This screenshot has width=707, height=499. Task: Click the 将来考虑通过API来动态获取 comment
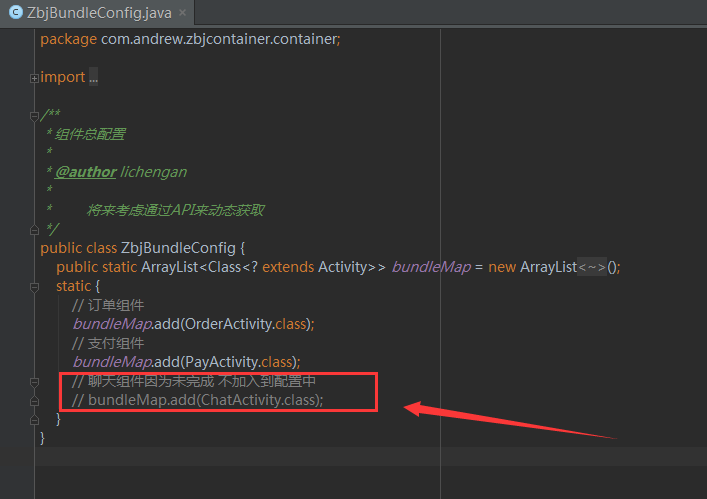click(x=175, y=210)
